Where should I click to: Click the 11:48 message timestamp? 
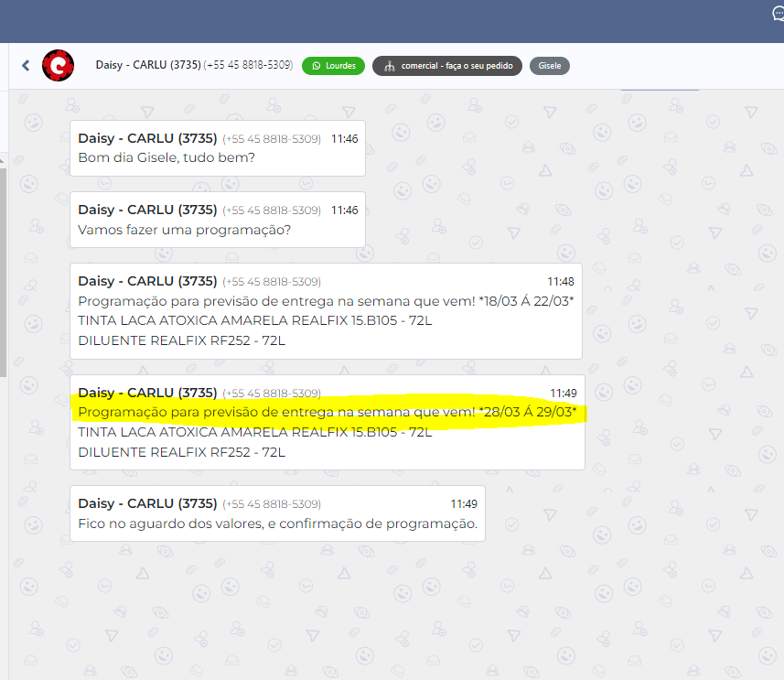pos(561,282)
